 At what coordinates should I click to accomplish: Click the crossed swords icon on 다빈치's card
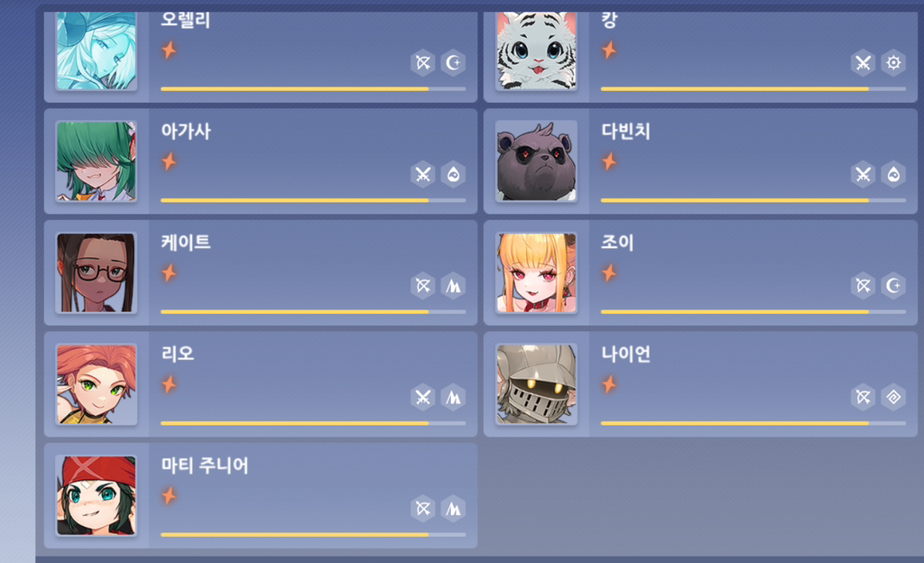863,174
